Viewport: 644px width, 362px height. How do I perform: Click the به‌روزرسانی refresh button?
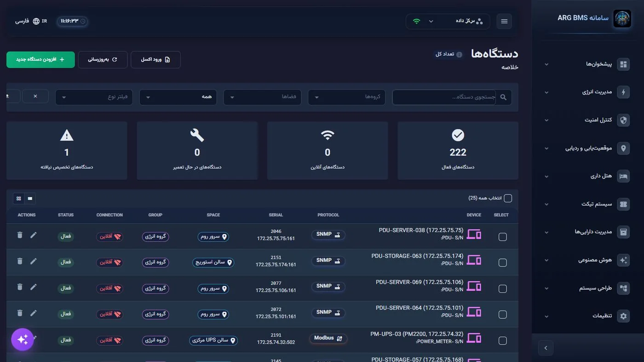pyautogui.click(x=103, y=60)
